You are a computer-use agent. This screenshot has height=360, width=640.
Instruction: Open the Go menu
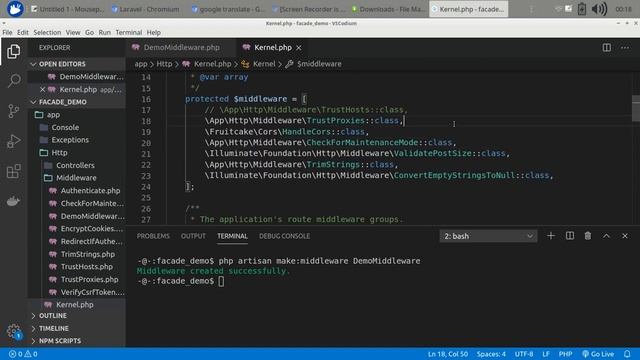89,32
